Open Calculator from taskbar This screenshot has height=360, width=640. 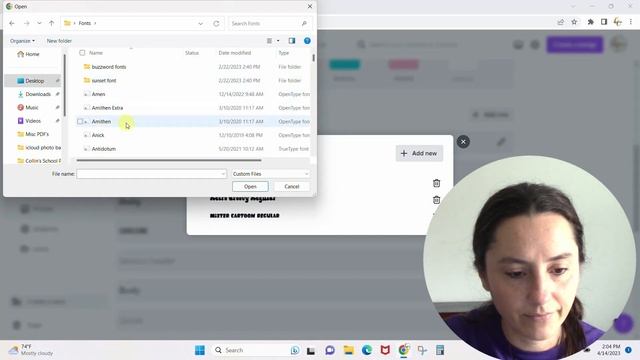[440, 350]
